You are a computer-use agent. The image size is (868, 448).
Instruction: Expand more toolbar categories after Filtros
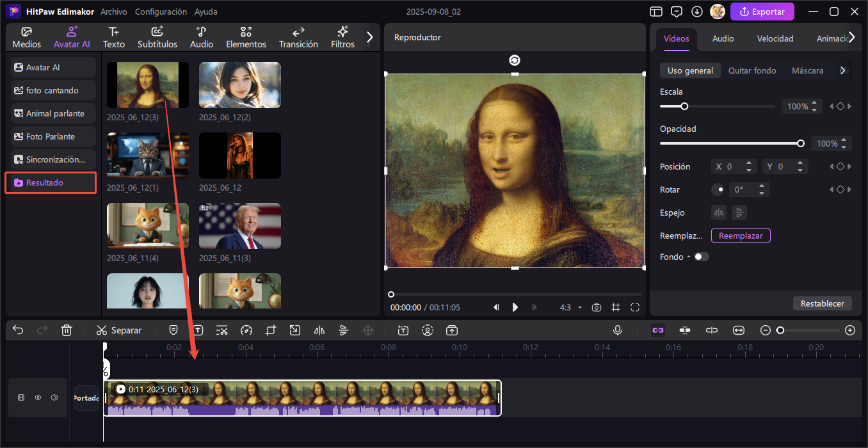(x=369, y=38)
